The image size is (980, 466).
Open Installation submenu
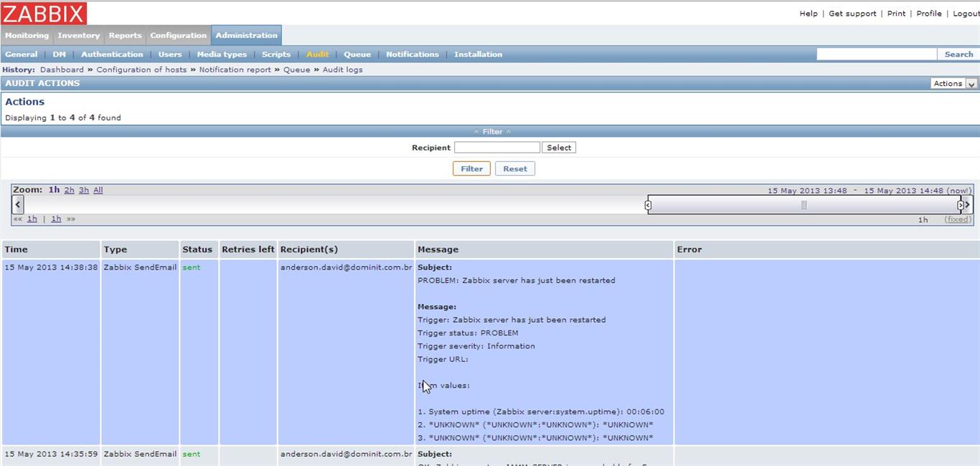(x=479, y=54)
